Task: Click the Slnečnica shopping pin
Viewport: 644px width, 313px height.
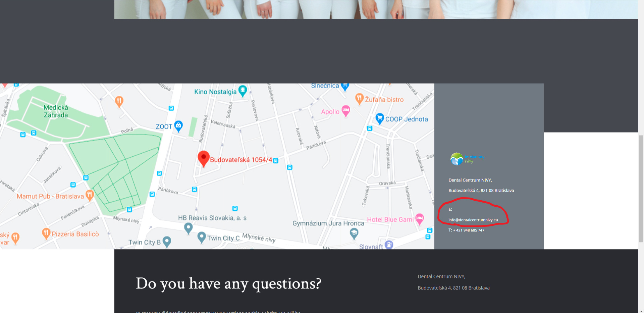Action: pyautogui.click(x=345, y=87)
